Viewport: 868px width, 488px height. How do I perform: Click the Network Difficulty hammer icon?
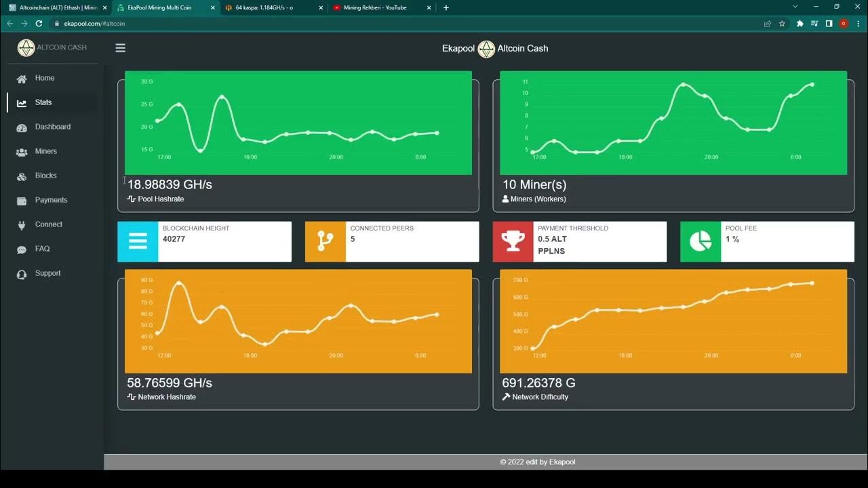(x=506, y=397)
